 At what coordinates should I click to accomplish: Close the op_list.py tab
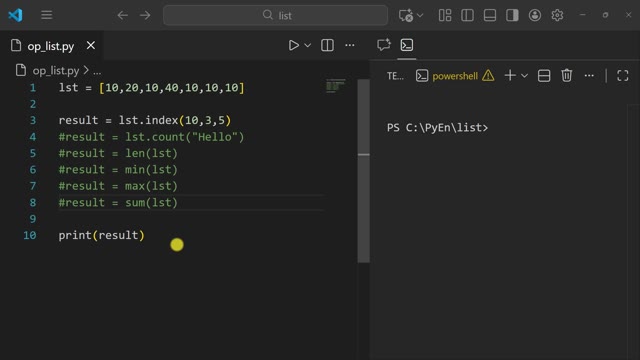(91, 45)
